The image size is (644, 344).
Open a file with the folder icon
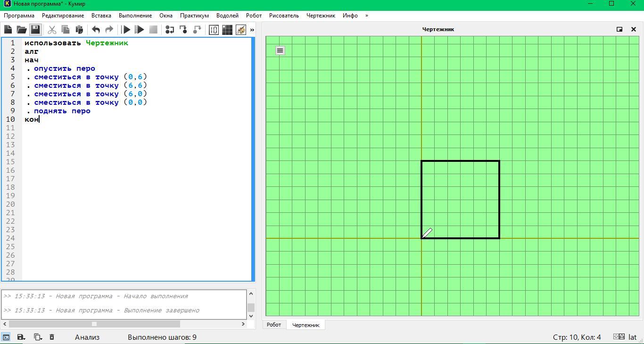click(22, 30)
